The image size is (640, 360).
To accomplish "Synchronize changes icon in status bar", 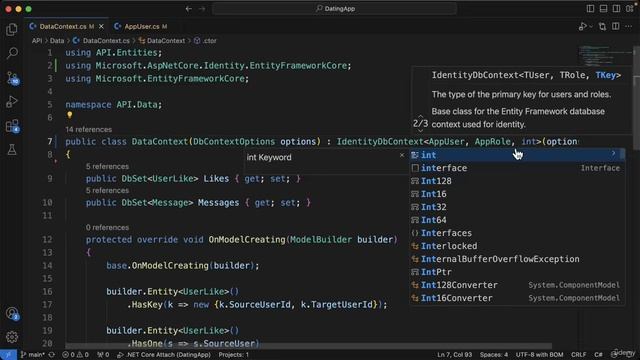I will [52, 355].
